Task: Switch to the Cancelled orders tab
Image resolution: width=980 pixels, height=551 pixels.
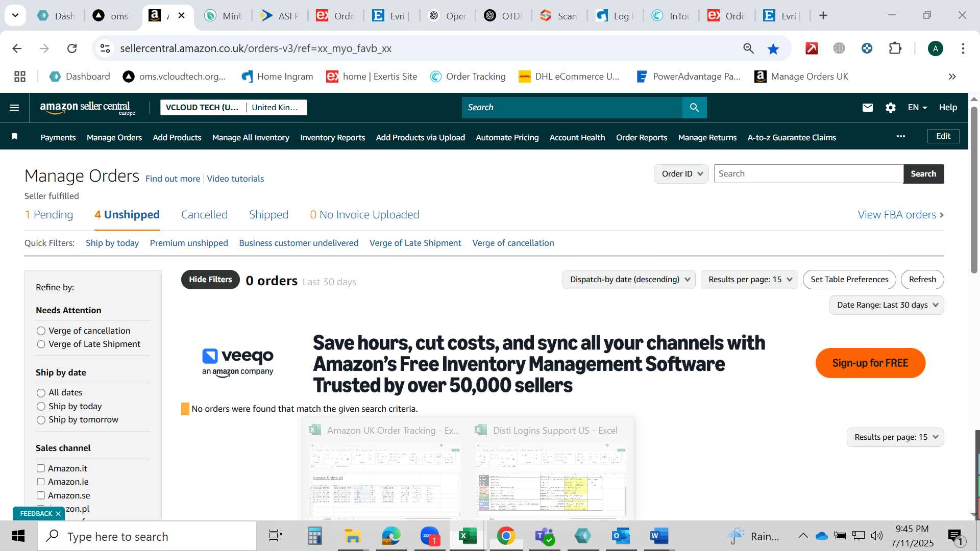Action: (x=204, y=215)
